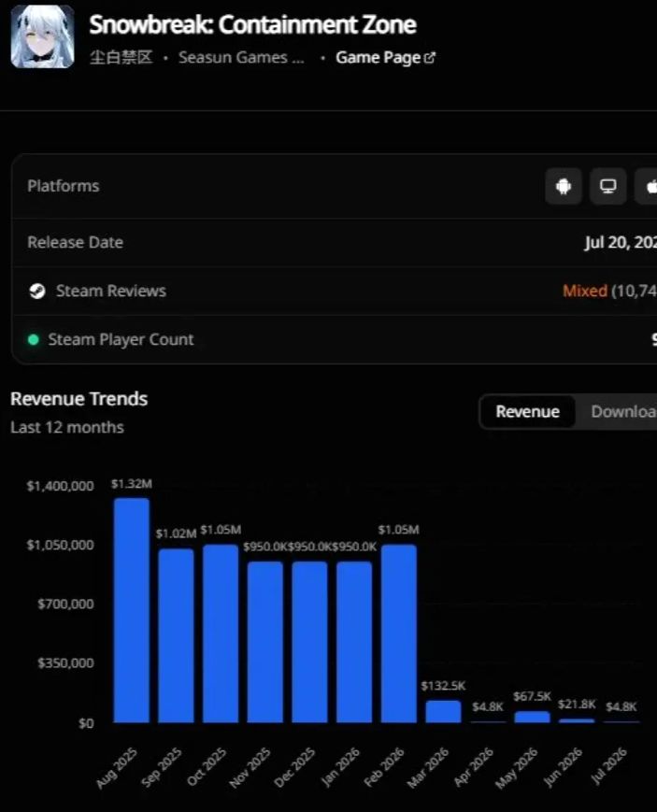Click the Last 12 months subtitle
The width and height of the screenshot is (657, 812).
click(67, 427)
